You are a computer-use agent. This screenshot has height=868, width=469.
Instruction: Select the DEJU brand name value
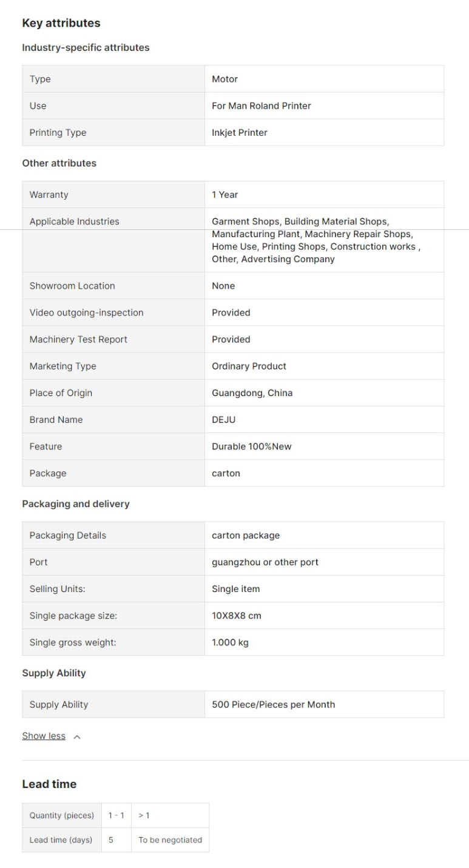(224, 419)
